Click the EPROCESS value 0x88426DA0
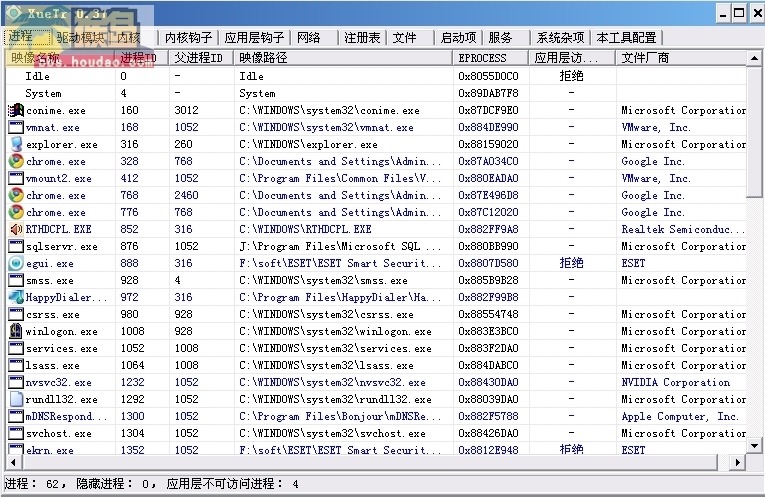 point(488,433)
